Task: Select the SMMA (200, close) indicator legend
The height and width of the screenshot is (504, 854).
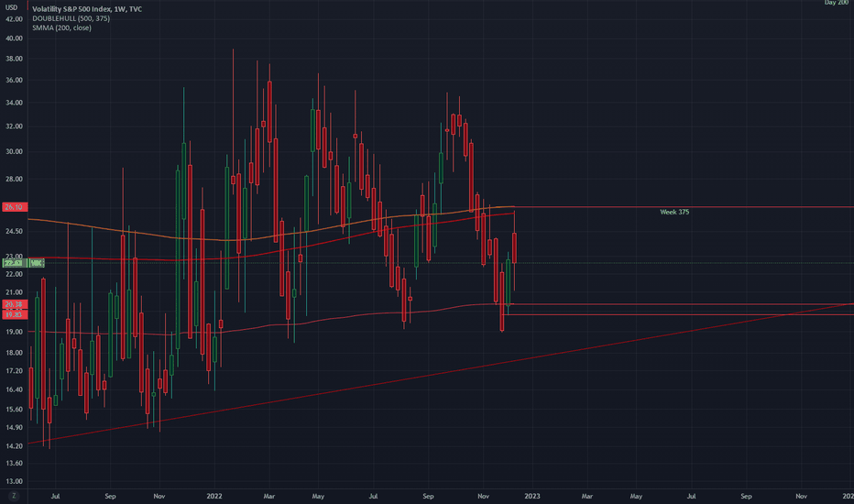Action: [61, 27]
